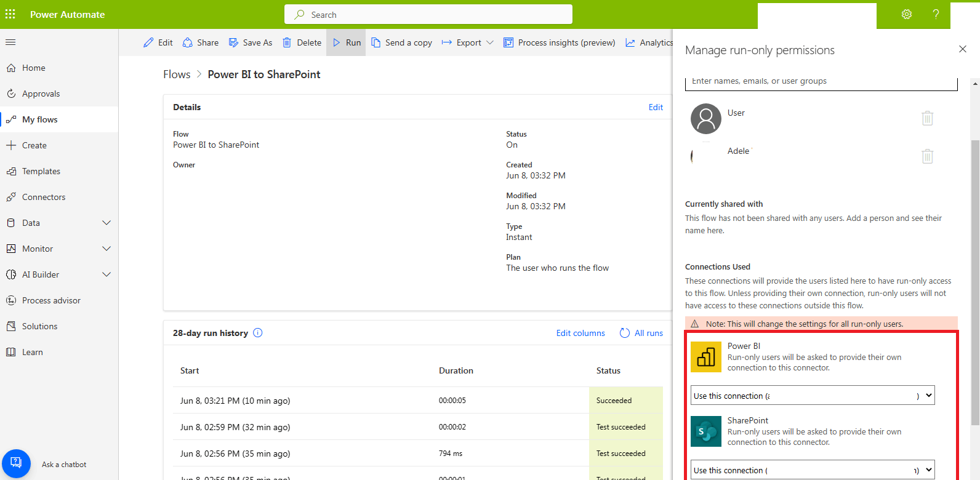
Task: Click the names, emails, or user groups field
Action: [821, 82]
